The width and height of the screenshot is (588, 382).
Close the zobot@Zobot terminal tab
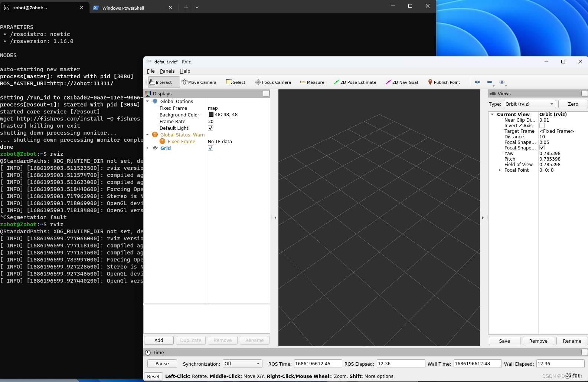pos(82,7)
